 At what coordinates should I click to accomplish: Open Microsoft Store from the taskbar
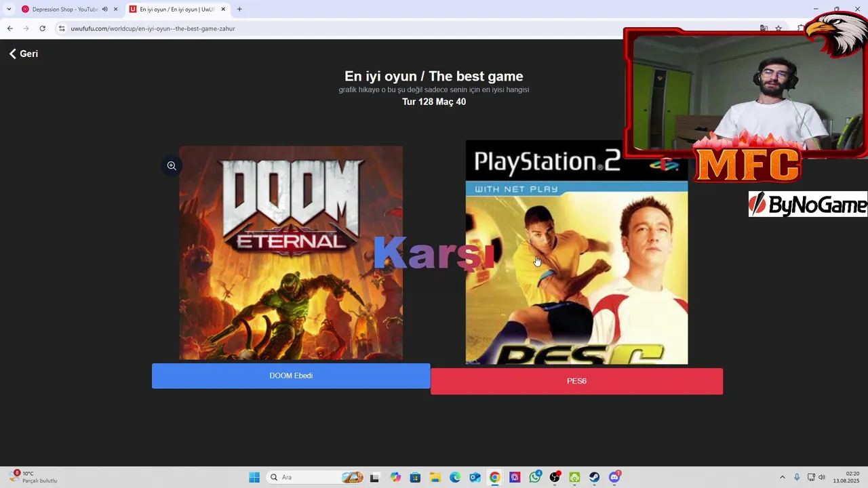[x=415, y=477]
